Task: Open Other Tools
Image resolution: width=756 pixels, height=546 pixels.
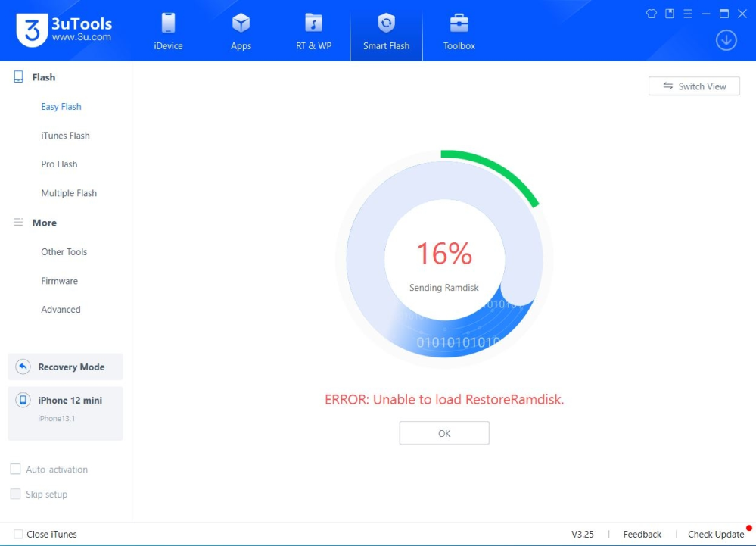Action: (x=64, y=251)
